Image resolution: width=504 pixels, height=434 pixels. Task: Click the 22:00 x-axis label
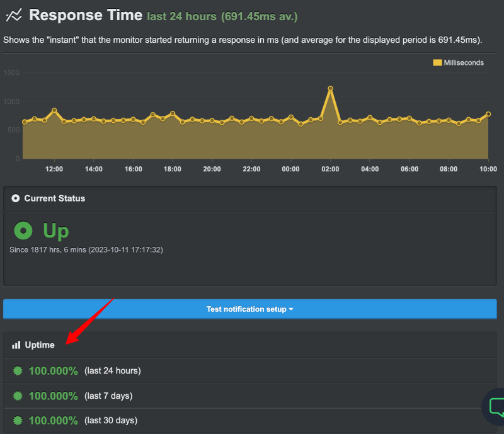[251, 169]
